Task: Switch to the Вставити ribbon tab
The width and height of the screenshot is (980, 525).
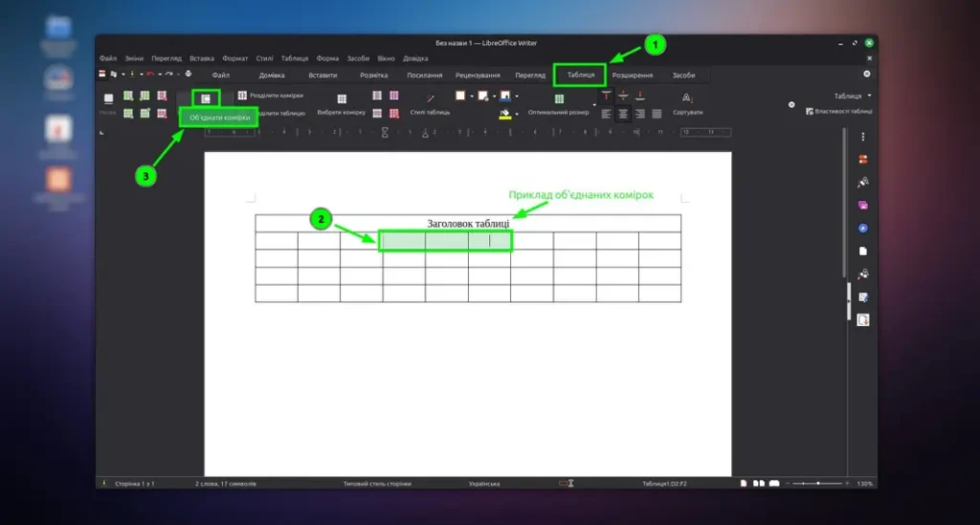Action: point(323,75)
